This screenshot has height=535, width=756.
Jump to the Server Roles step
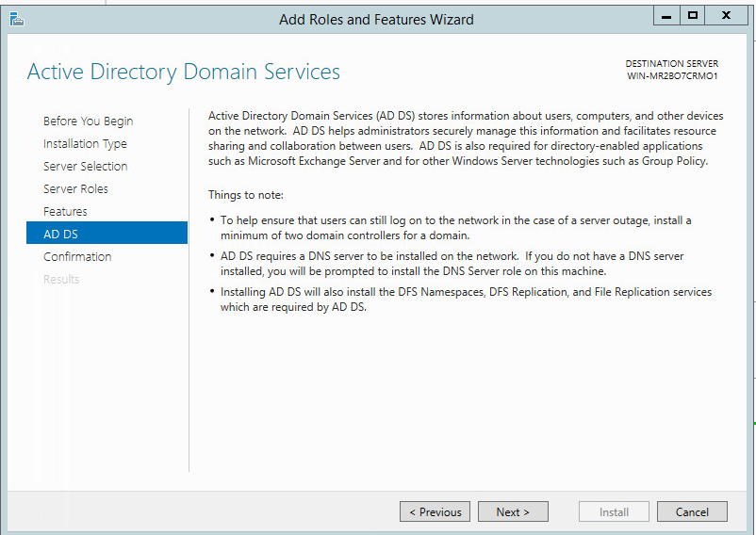(75, 188)
